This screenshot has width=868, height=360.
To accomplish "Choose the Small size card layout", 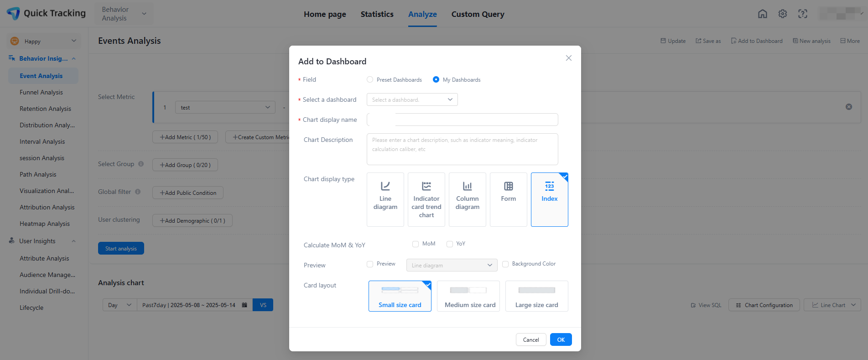I will point(400,296).
